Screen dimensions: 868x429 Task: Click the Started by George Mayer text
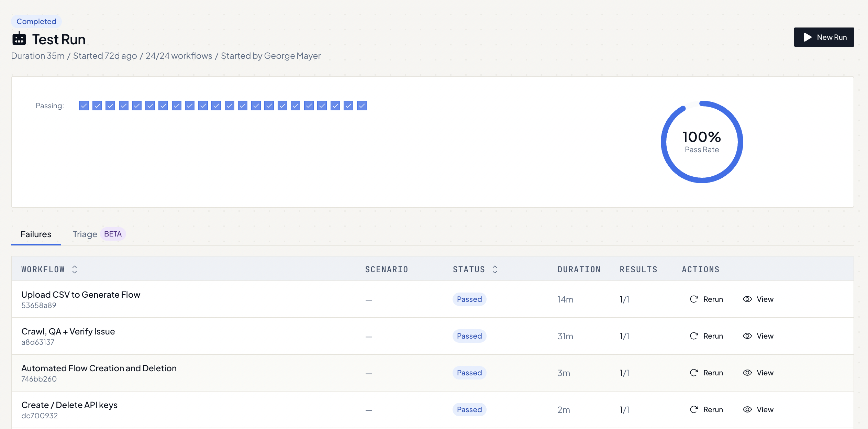click(x=271, y=56)
